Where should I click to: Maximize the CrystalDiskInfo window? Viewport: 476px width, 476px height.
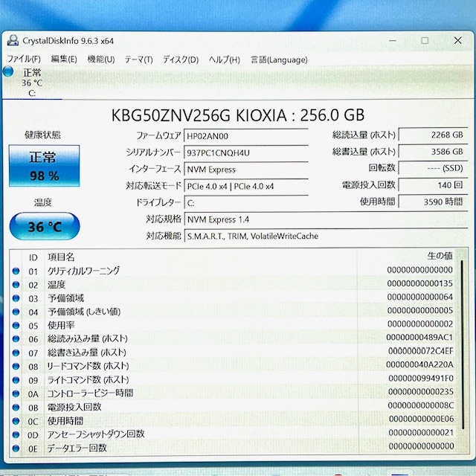click(x=425, y=40)
